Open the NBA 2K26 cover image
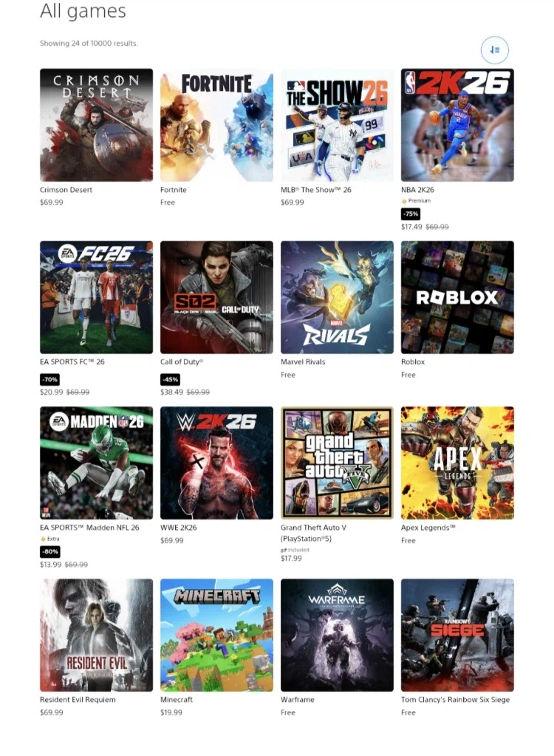 (458, 125)
